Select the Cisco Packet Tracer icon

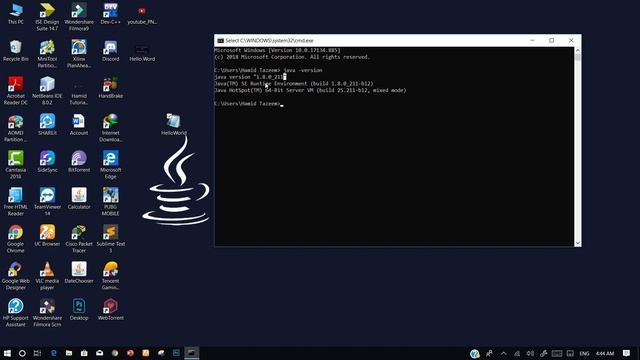click(79, 239)
